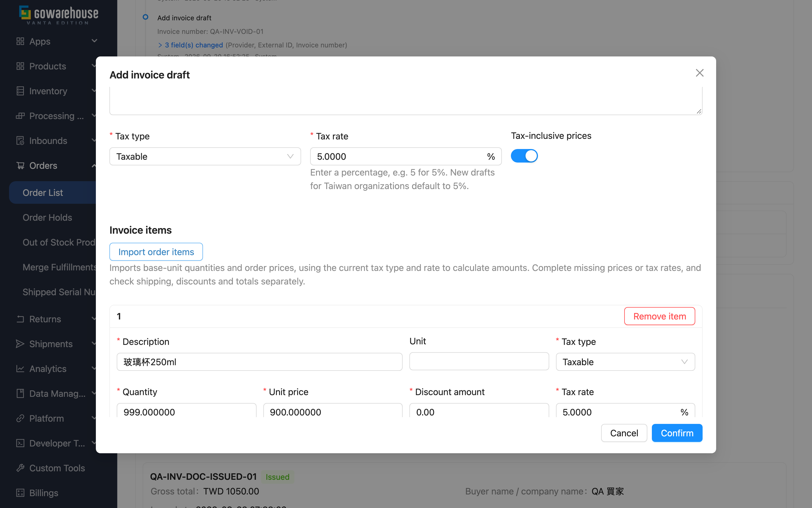
Task: Click the Products icon in sidebar
Action: [20, 66]
